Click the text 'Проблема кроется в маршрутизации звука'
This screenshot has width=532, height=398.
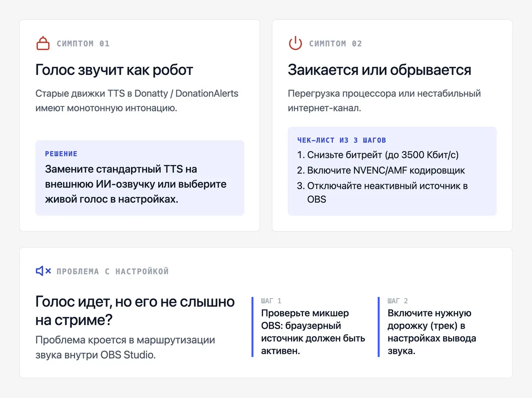coord(125,347)
